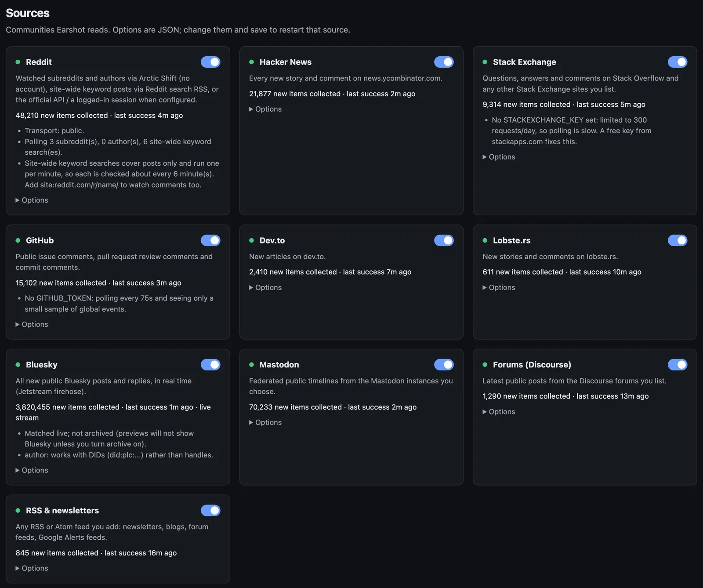Screen dimensions: 703x588
Task: Show Options for the Dev.to source
Action: pos(265,287)
